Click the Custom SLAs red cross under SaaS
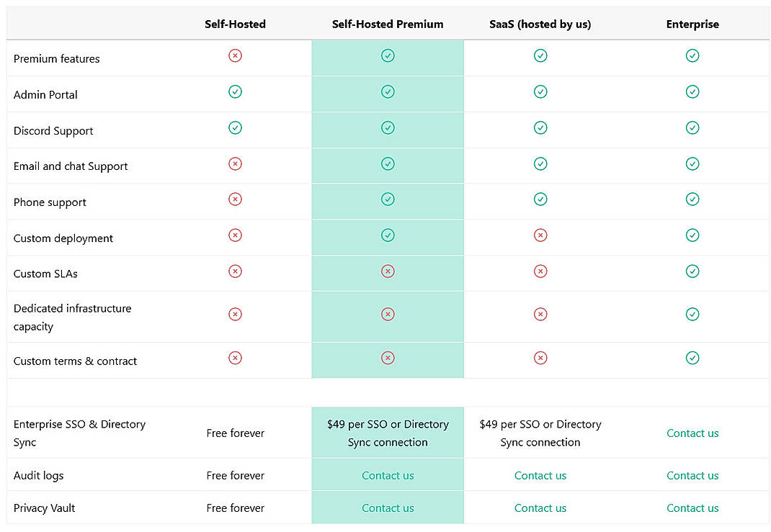This screenshot has width=771, height=532. click(x=540, y=271)
